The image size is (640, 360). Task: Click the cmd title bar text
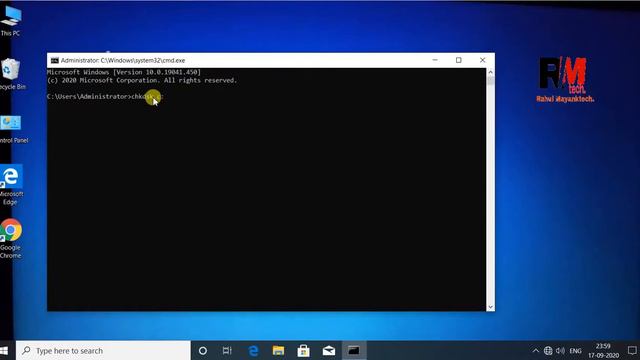point(123,60)
